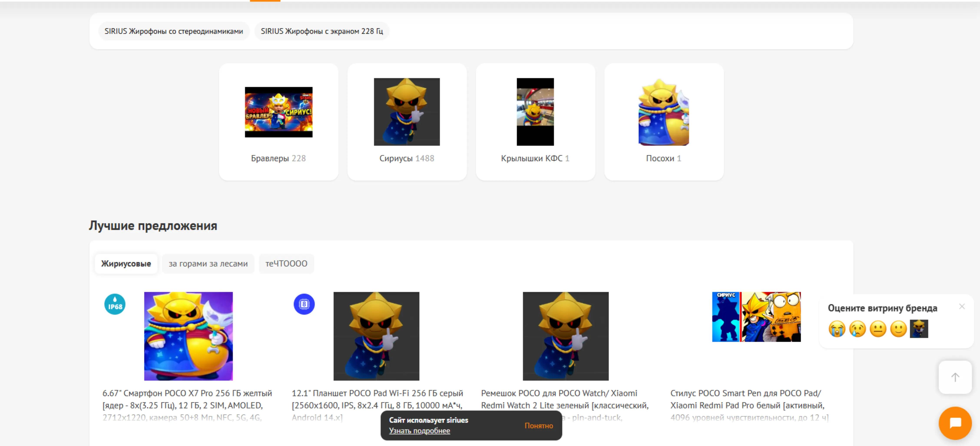Open POCO X7 Pro smartphone product link

click(187, 405)
